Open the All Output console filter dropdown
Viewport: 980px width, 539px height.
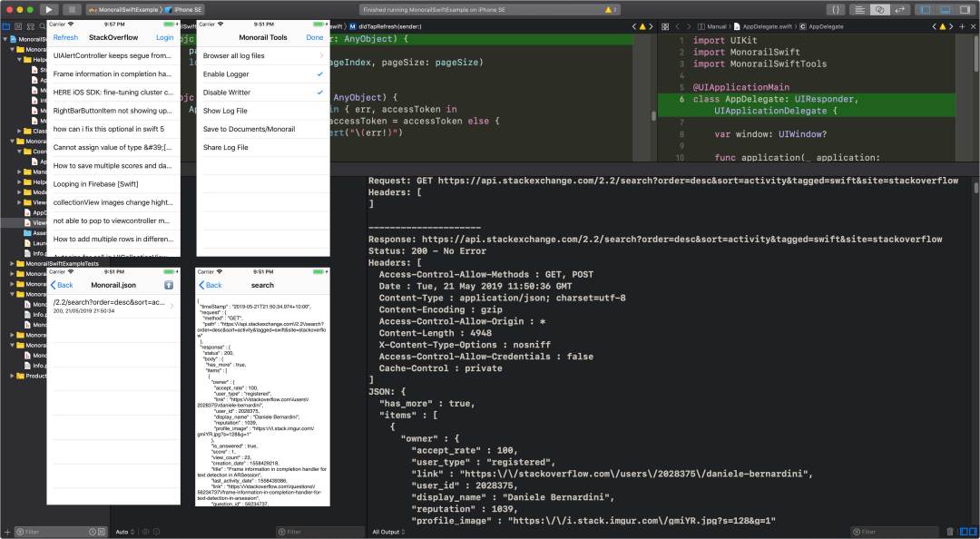[388, 532]
